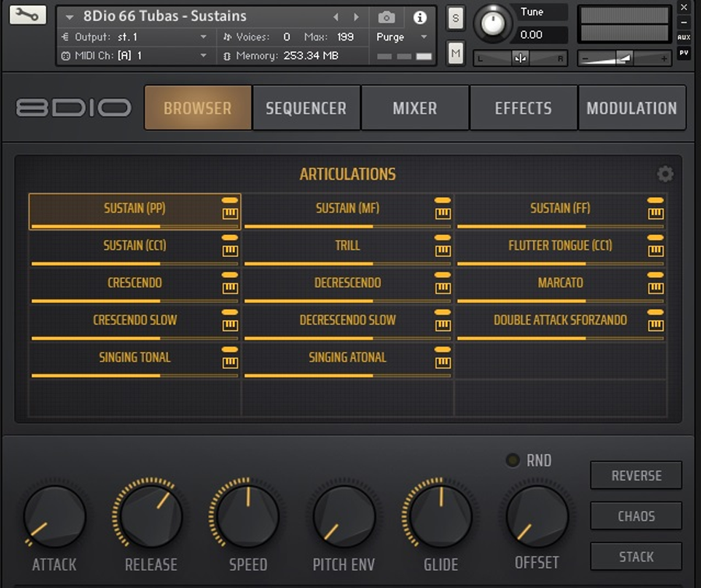Screen dimensions: 701x588
Task: Open the Mixer tab
Action: tap(415, 107)
